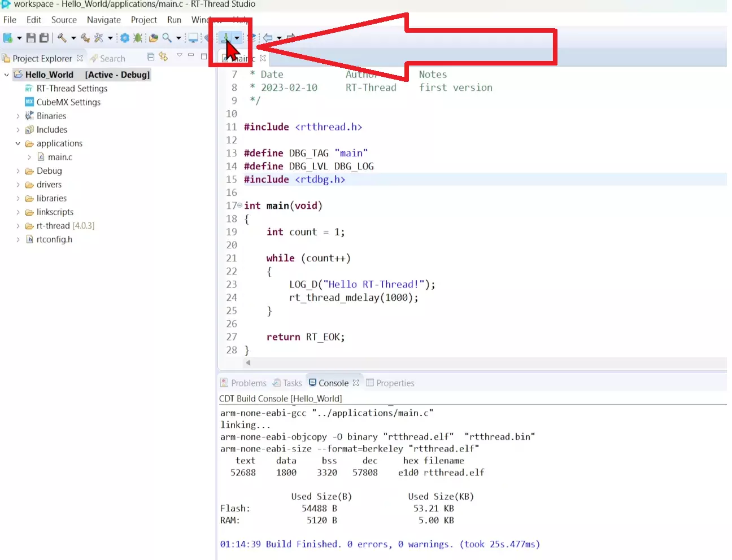Screen dimensions: 732x560
Task: Collapse the applications folder
Action: pos(18,143)
